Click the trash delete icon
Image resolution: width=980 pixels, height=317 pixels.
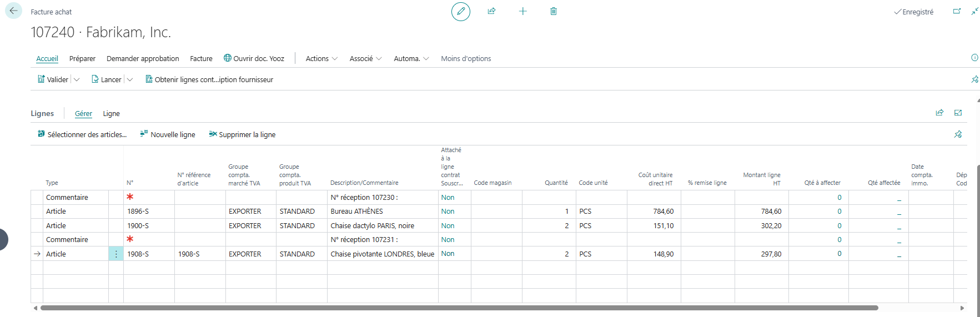click(x=554, y=12)
